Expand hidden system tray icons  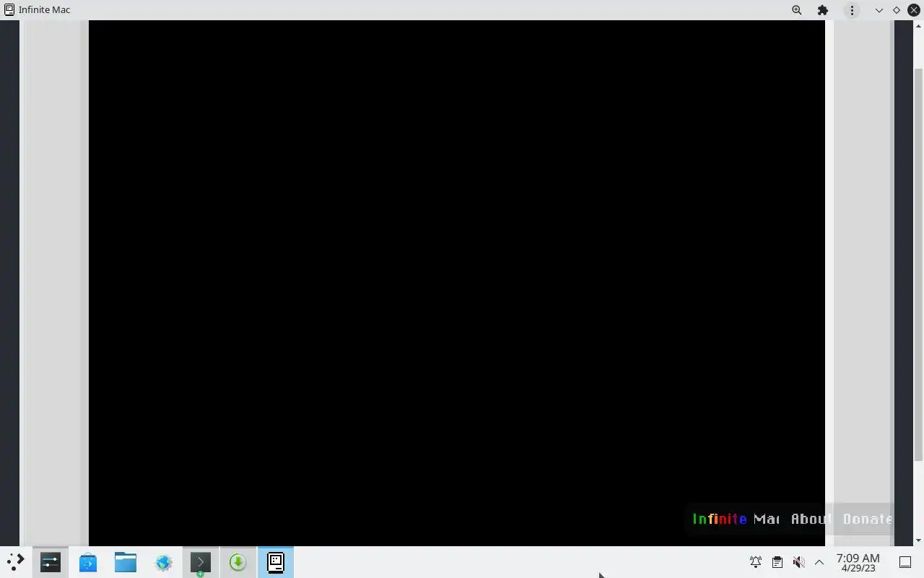point(819,562)
